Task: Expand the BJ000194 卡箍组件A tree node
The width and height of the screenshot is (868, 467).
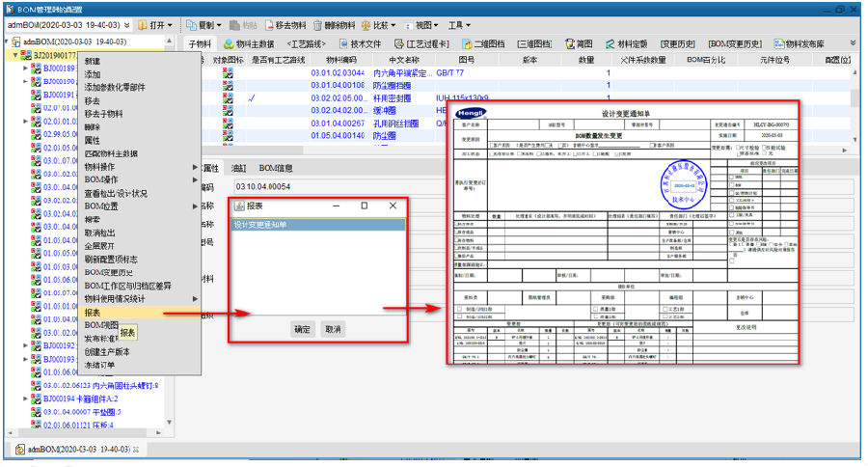Action: [x=23, y=398]
